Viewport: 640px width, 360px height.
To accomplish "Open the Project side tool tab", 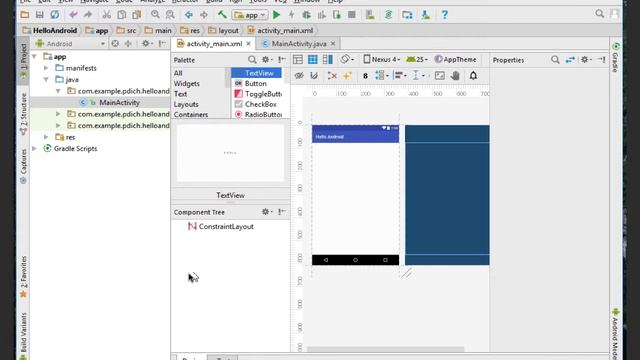I will tap(23, 60).
